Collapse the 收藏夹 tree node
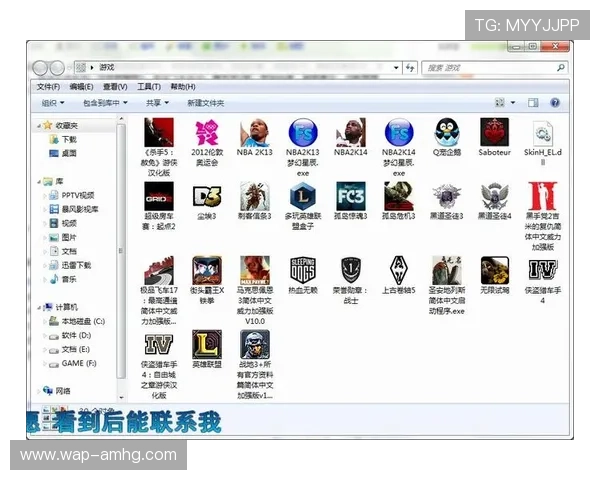This screenshot has width=600, height=480. click(x=39, y=126)
